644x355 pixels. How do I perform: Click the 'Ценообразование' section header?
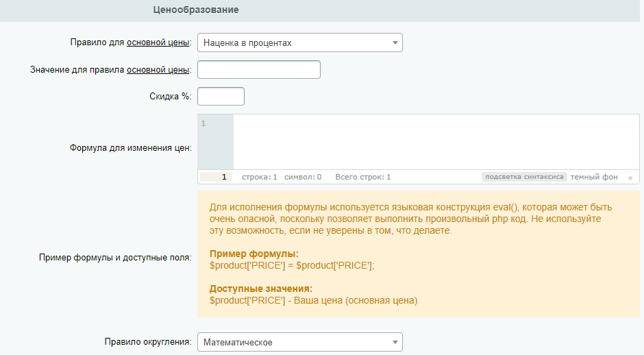click(196, 10)
